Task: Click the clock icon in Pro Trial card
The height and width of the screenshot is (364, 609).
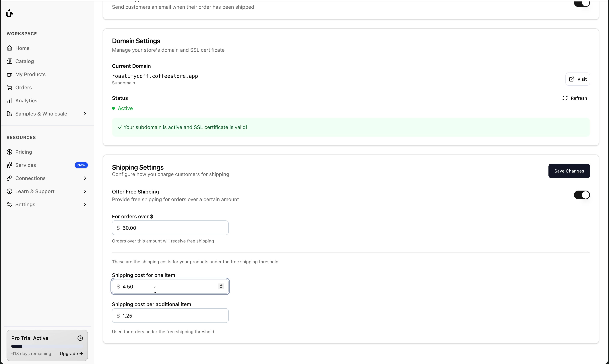Action: (80, 338)
